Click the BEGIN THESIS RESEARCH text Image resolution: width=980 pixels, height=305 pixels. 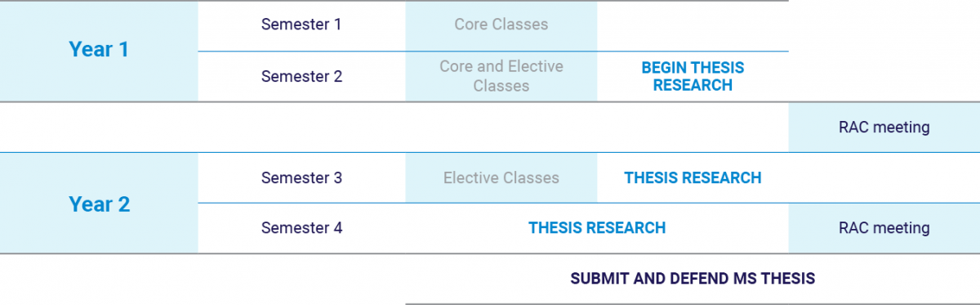point(693,76)
